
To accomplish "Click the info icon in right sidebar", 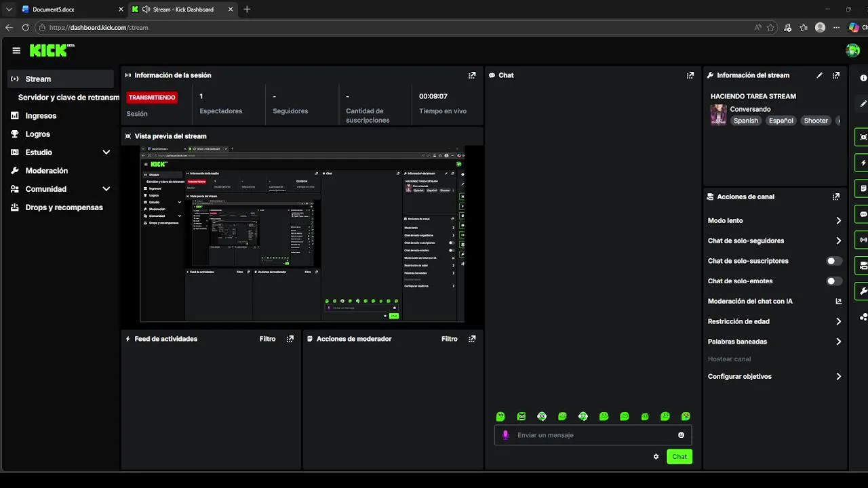I will tap(863, 78).
